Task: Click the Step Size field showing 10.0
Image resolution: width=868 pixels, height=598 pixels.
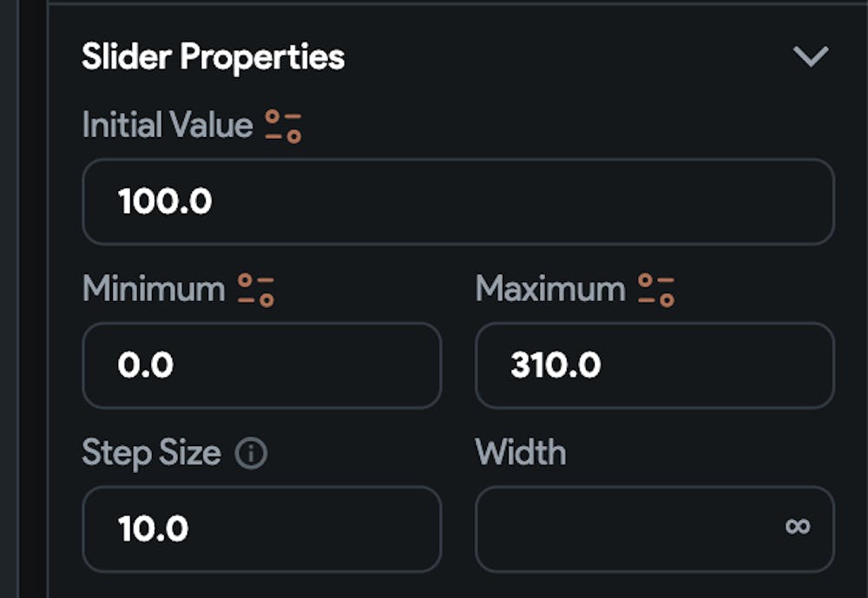Action: (x=261, y=529)
